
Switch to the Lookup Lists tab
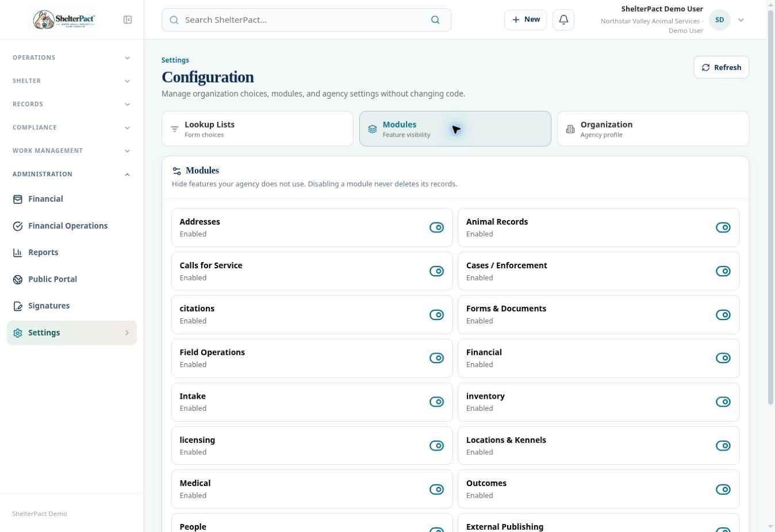click(x=258, y=129)
